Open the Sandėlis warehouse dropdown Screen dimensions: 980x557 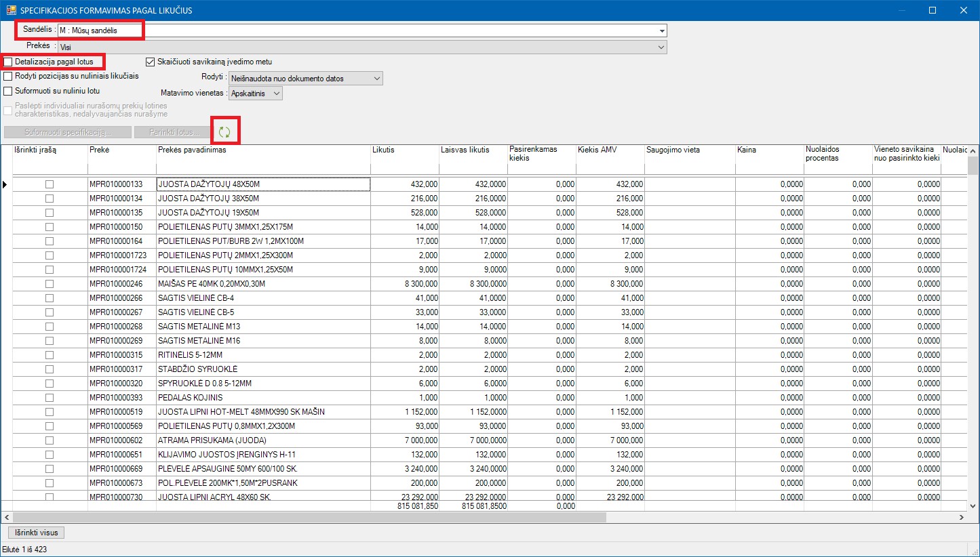coord(661,31)
